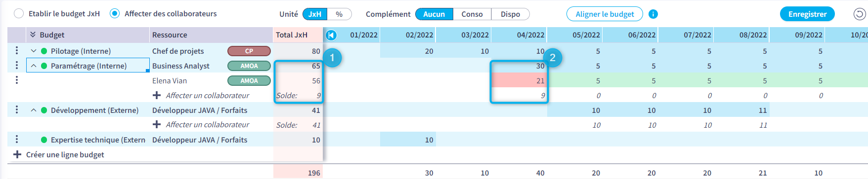The image size is (868, 179).
Task: Open three-dot menu for Développement row
Action: pyautogui.click(x=17, y=109)
